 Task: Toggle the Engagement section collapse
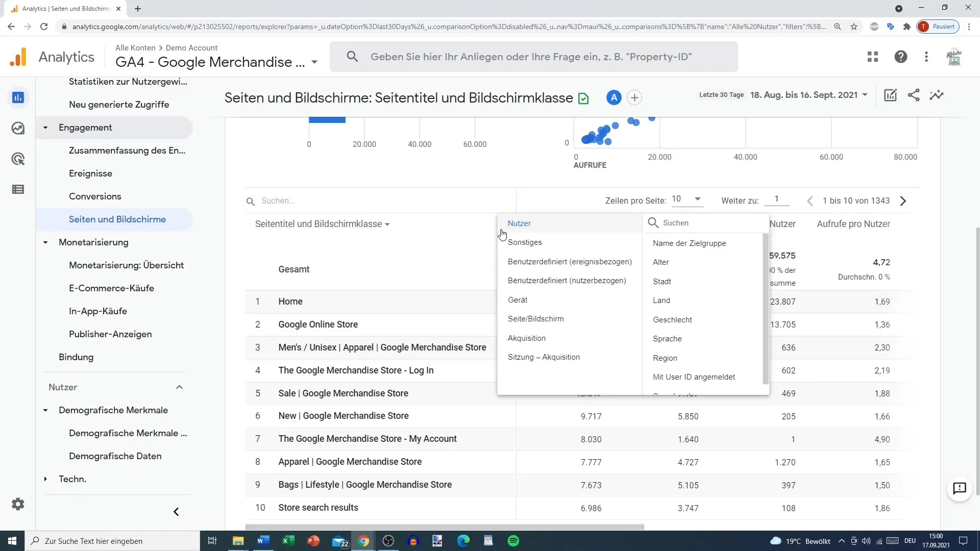click(x=45, y=127)
